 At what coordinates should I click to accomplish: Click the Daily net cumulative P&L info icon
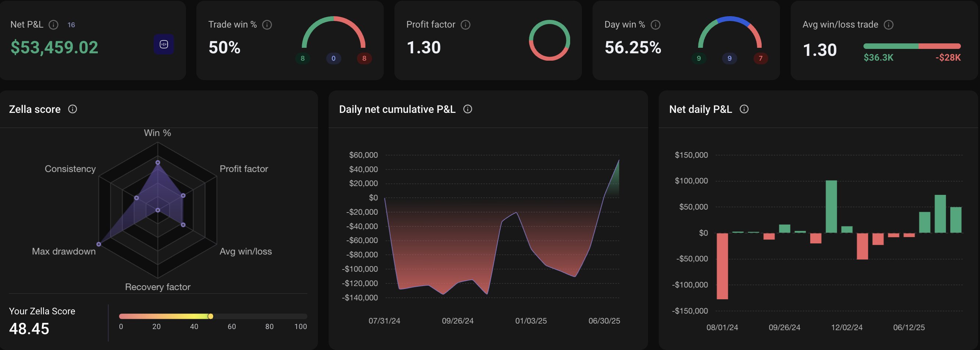[468, 109]
